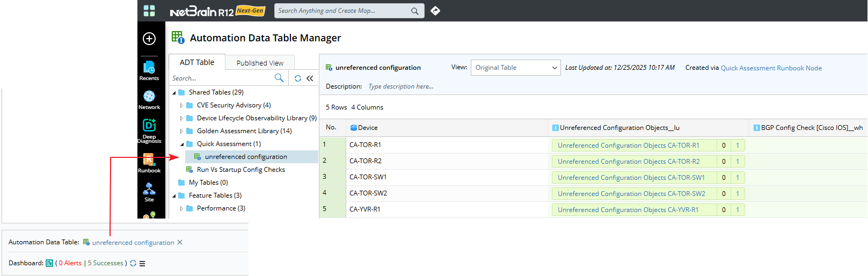Screen dimensions: 868x276
Task: Click the Search Anything and Create Map field
Action: (342, 11)
